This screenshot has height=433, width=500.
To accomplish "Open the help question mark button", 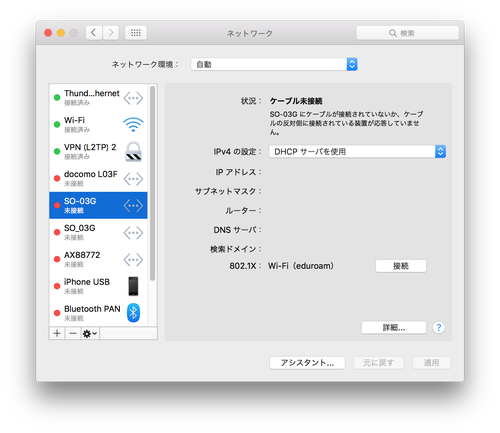I will click(x=439, y=327).
